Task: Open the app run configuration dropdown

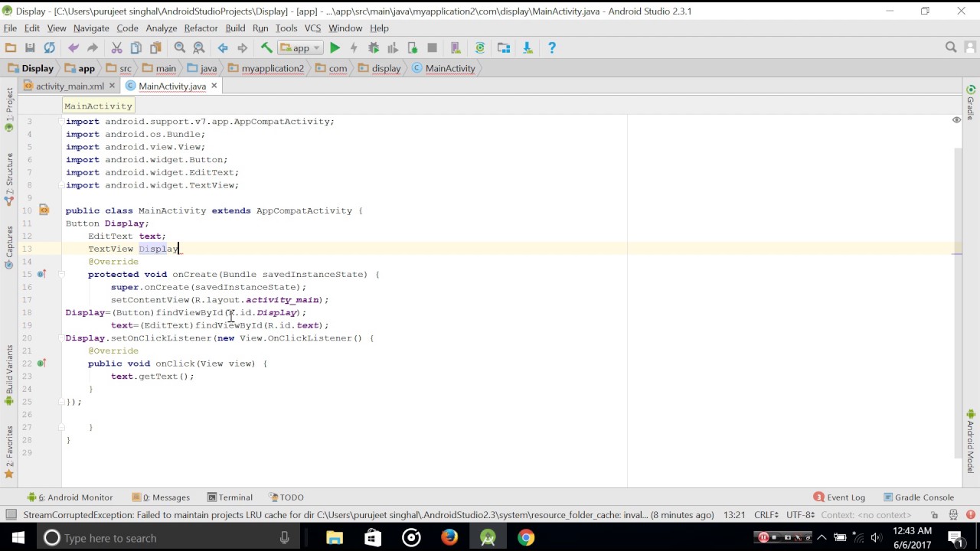Action: [x=300, y=47]
